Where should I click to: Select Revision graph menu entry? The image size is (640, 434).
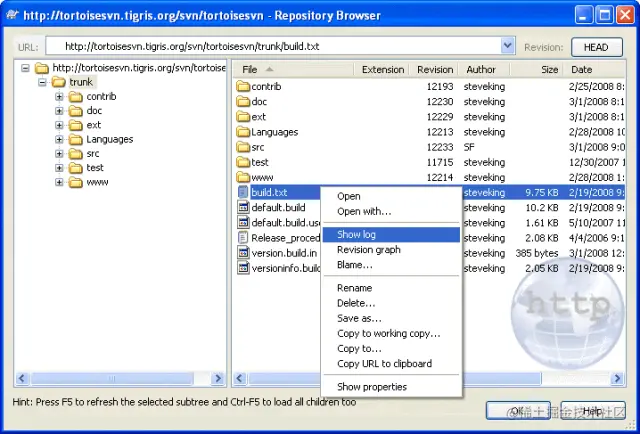[x=391, y=249]
